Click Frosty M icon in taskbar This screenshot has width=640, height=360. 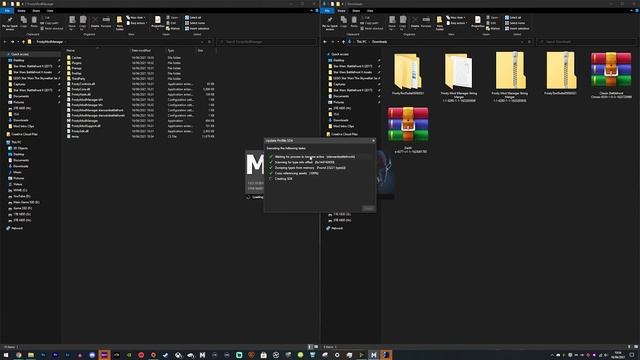pyautogui.click(x=373, y=355)
